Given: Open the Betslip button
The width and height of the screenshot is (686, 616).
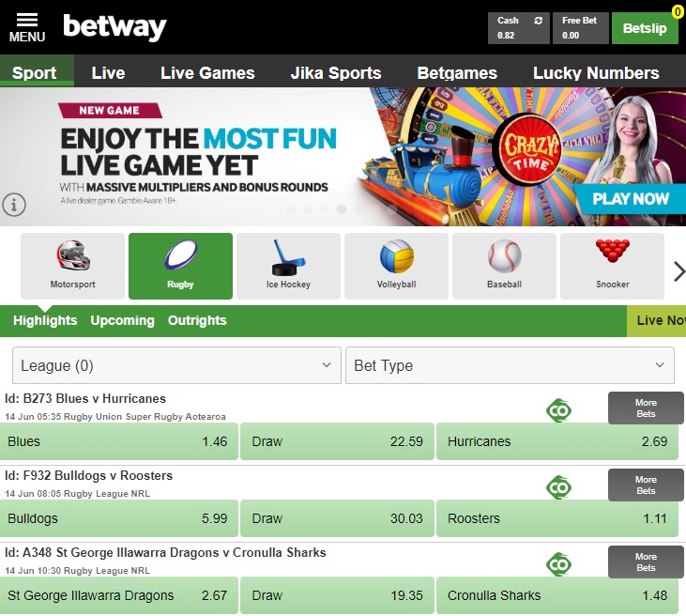Looking at the screenshot, I should click(645, 28).
